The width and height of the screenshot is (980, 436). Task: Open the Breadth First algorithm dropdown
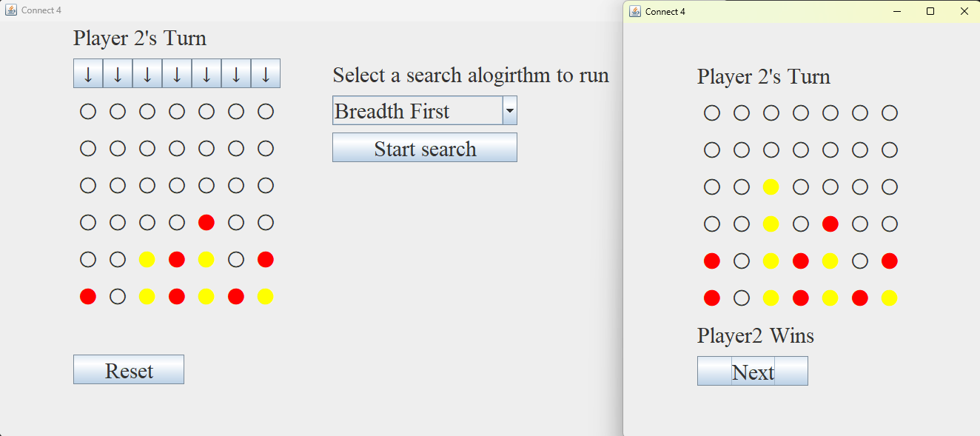(425, 110)
